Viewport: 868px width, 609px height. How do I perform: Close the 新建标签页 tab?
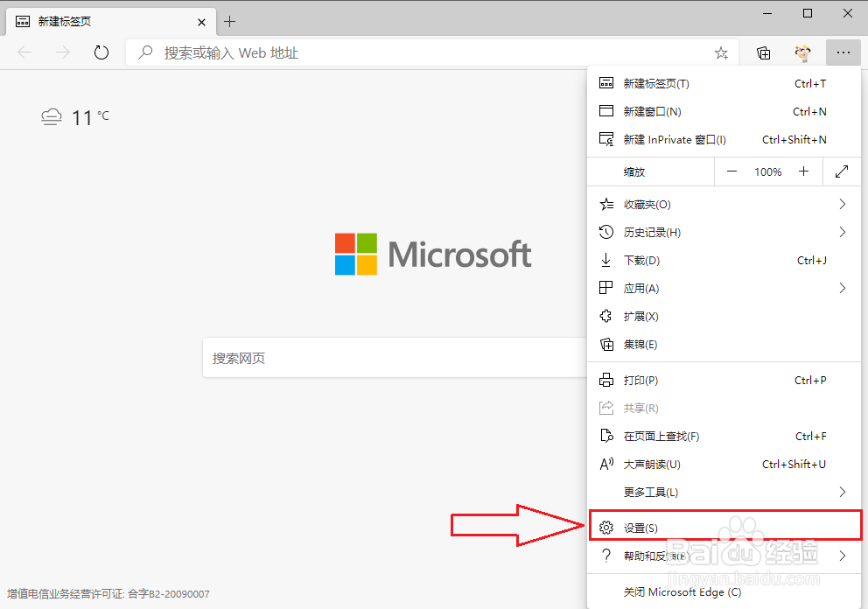click(x=201, y=22)
